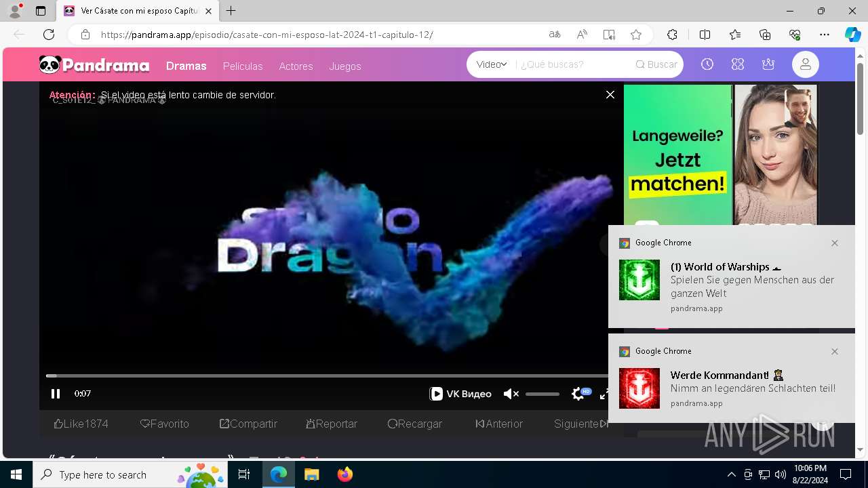Add page to favorites star
The width and height of the screenshot is (868, 488).
636,35
